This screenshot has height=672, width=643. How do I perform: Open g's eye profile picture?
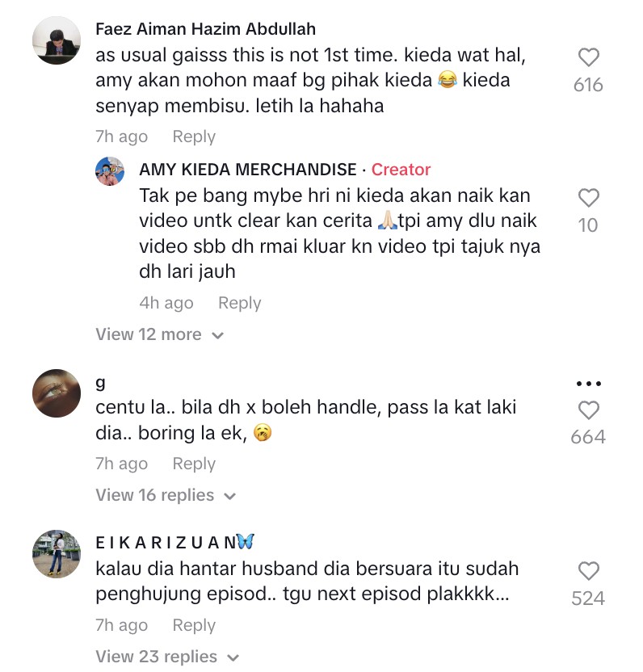point(57,393)
